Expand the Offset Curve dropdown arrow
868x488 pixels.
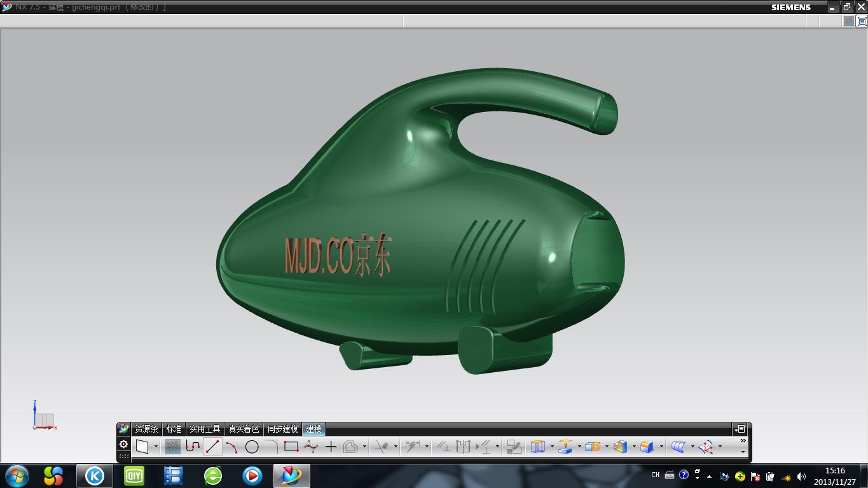pyautogui.click(x=364, y=447)
